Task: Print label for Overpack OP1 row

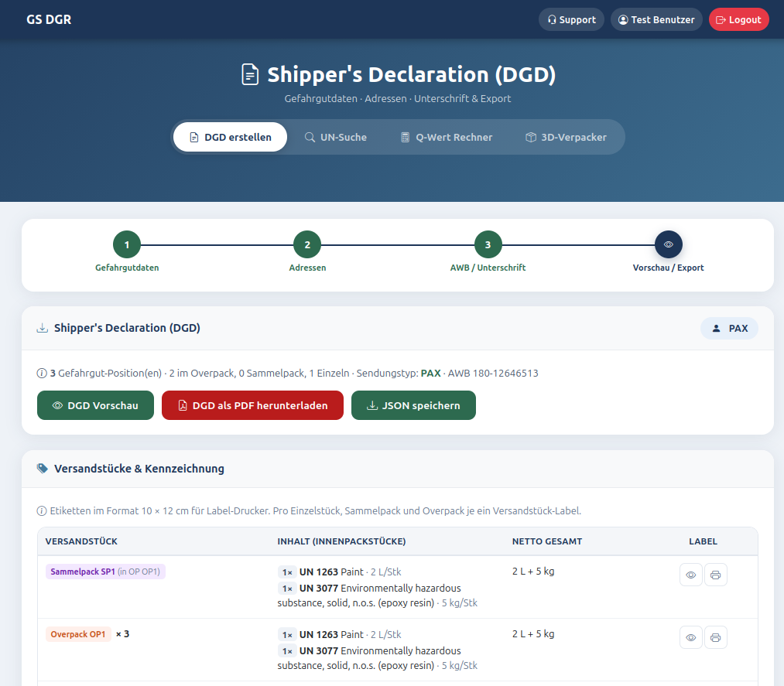Action: click(x=715, y=637)
